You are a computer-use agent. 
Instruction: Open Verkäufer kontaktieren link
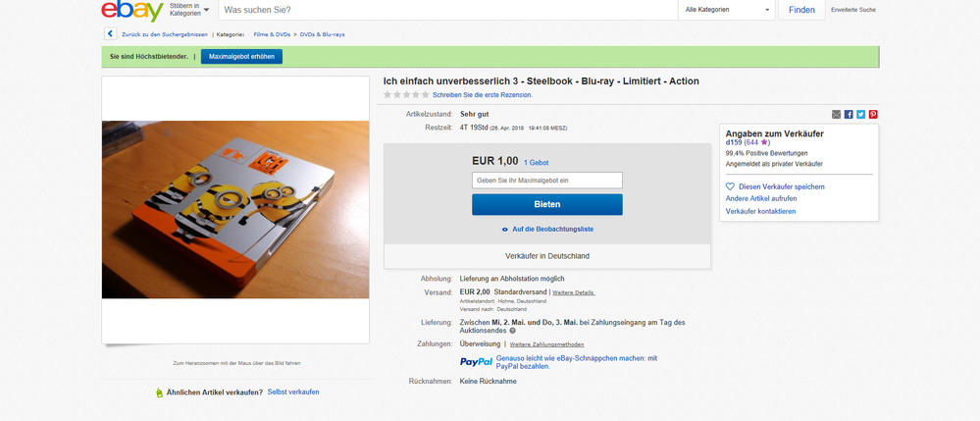[x=760, y=211]
